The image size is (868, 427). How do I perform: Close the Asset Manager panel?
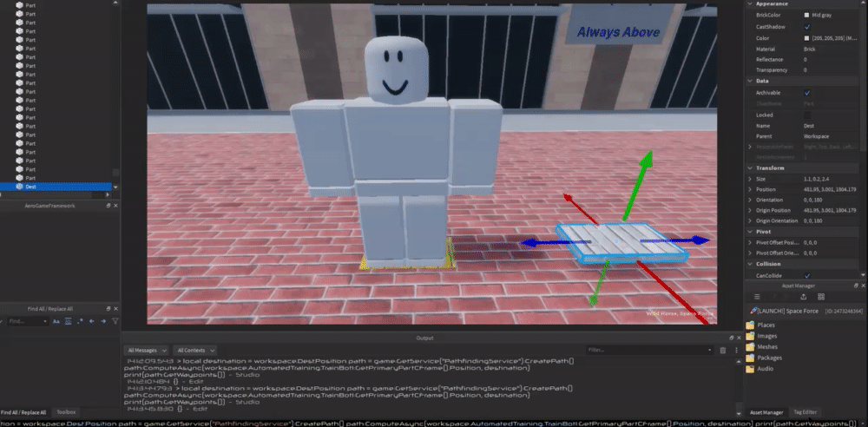pyautogui.click(x=864, y=286)
